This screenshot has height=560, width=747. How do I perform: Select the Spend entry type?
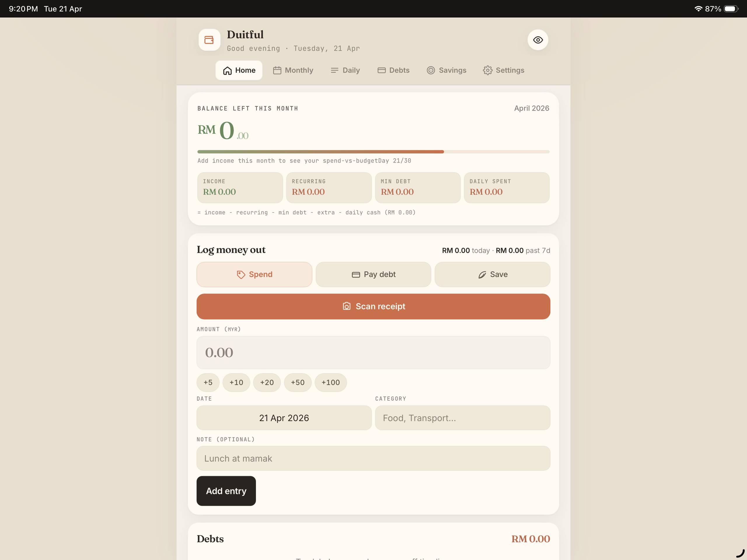[x=254, y=274]
